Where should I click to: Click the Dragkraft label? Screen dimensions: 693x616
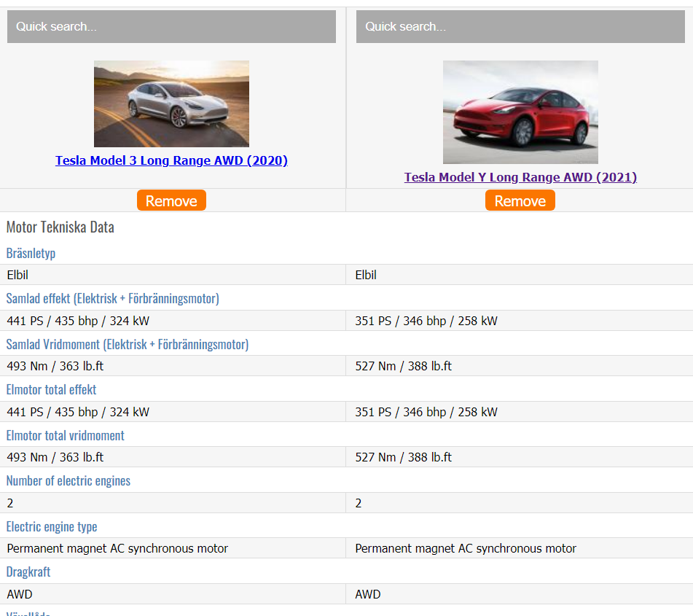[x=28, y=572]
